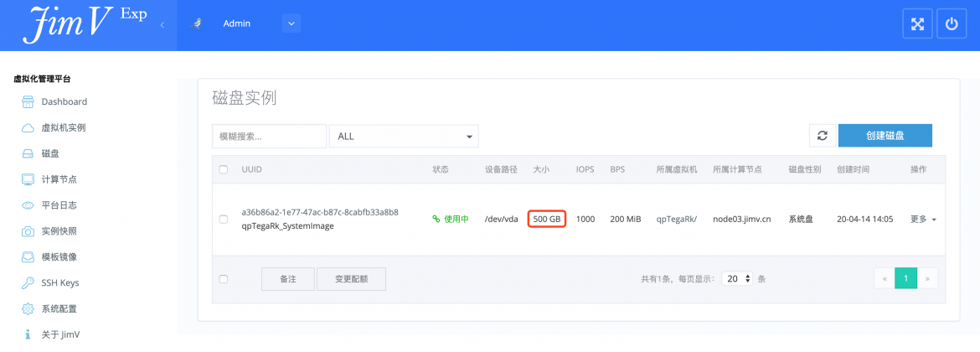Click the UUID a36b86a2-1e77-47ac-b87c-8cabfb33a8b8
The height and width of the screenshot is (352, 980).
point(320,212)
